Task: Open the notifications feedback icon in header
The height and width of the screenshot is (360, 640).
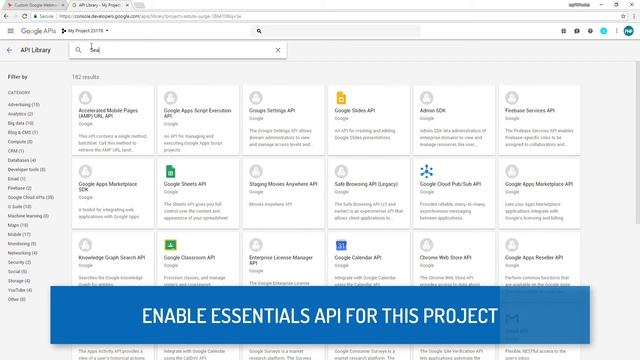Action: pyautogui.click(x=577, y=31)
